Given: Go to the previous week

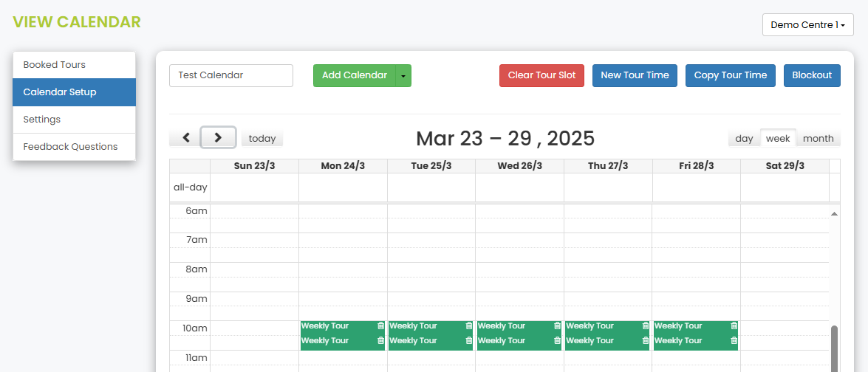Looking at the screenshot, I should [x=186, y=137].
